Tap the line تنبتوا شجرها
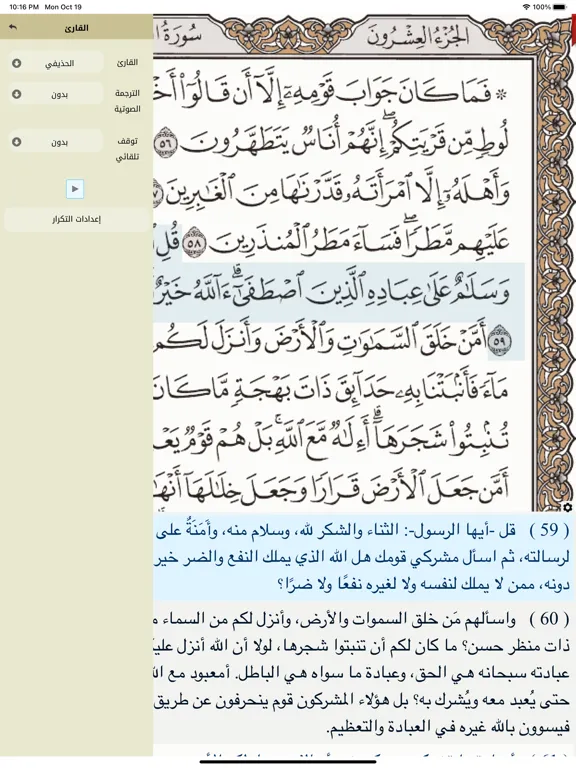 332,439
